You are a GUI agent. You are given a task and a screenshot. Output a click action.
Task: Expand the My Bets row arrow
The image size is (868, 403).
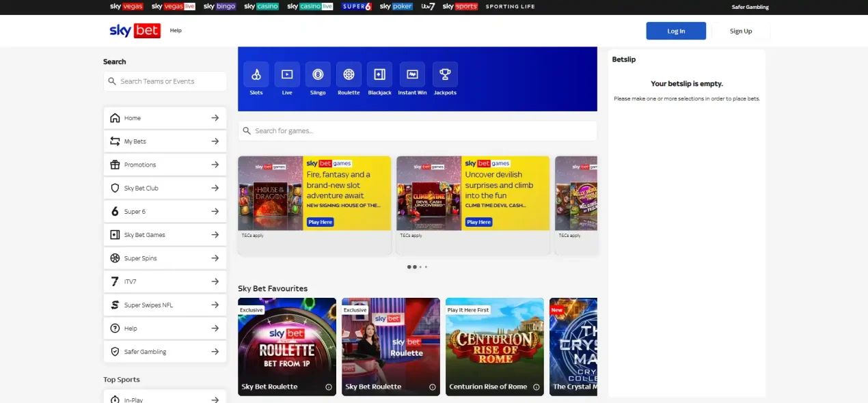pos(215,141)
